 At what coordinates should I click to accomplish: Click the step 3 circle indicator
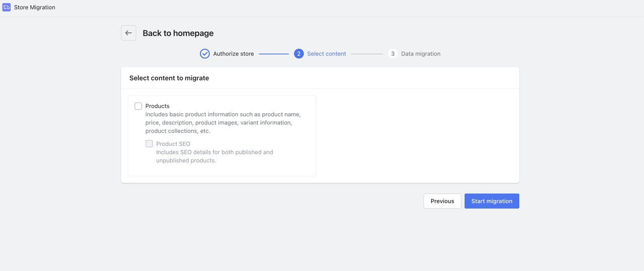tap(393, 54)
